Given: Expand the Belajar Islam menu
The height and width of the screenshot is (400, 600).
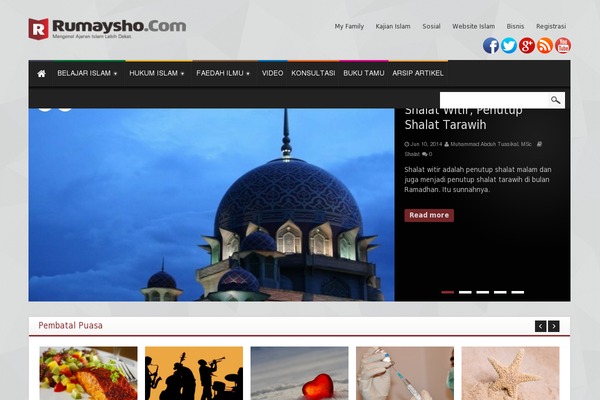Looking at the screenshot, I should point(87,73).
